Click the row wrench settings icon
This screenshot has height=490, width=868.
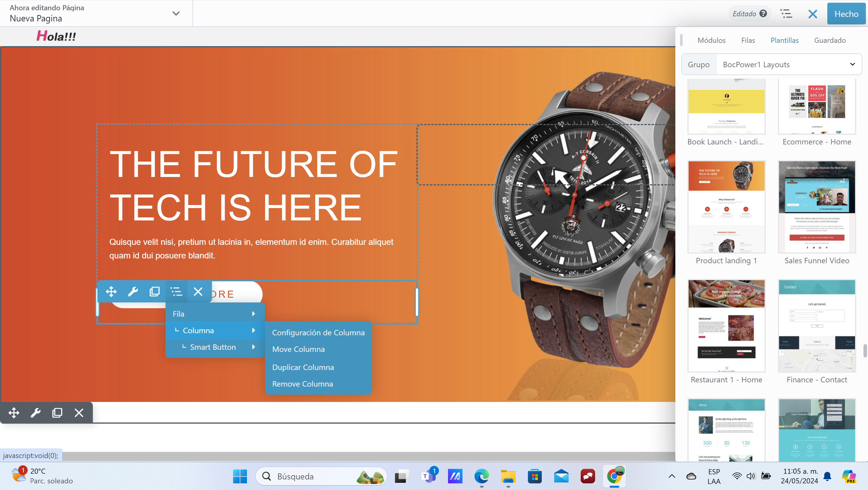[x=35, y=413]
